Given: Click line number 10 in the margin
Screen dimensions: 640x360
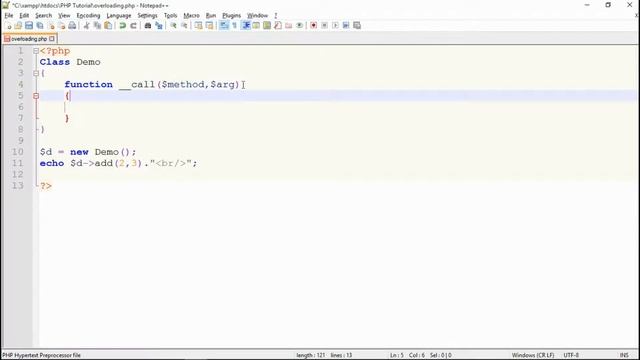Looking at the screenshot, I should (18, 152).
